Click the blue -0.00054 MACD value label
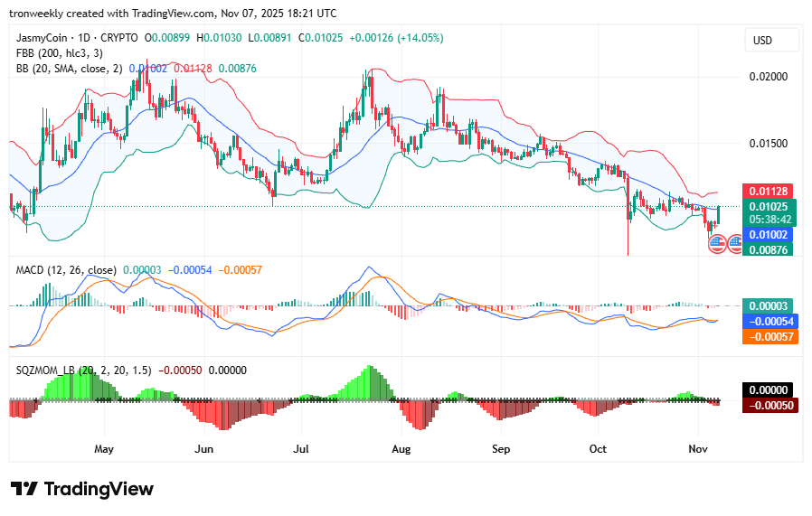 click(768, 321)
